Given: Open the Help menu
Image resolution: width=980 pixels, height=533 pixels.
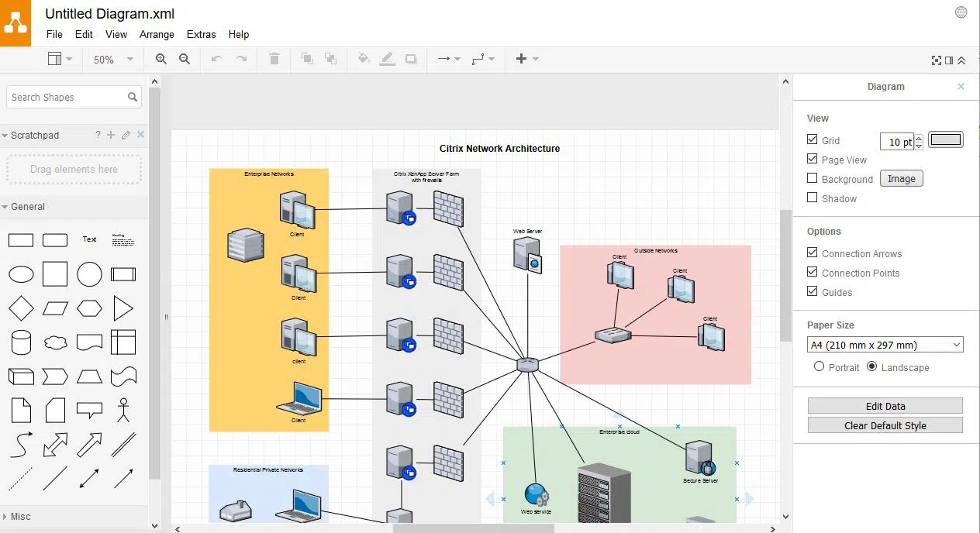Looking at the screenshot, I should [x=239, y=34].
